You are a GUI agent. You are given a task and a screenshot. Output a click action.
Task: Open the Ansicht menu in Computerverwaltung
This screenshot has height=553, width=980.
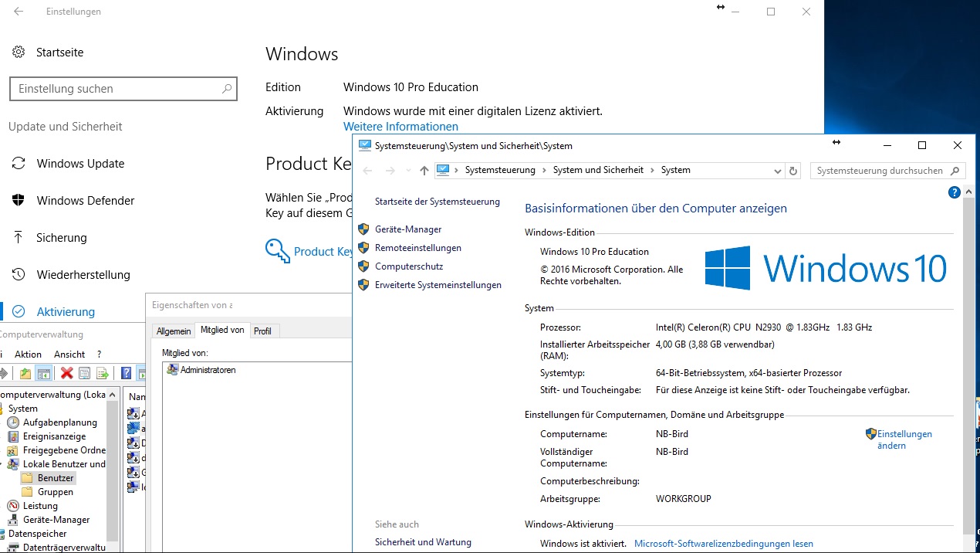coord(69,355)
